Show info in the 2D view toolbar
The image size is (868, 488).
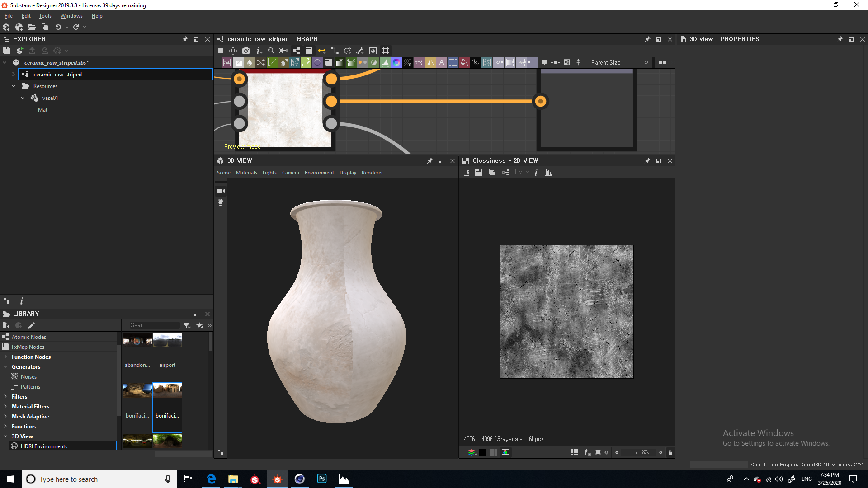coord(536,172)
